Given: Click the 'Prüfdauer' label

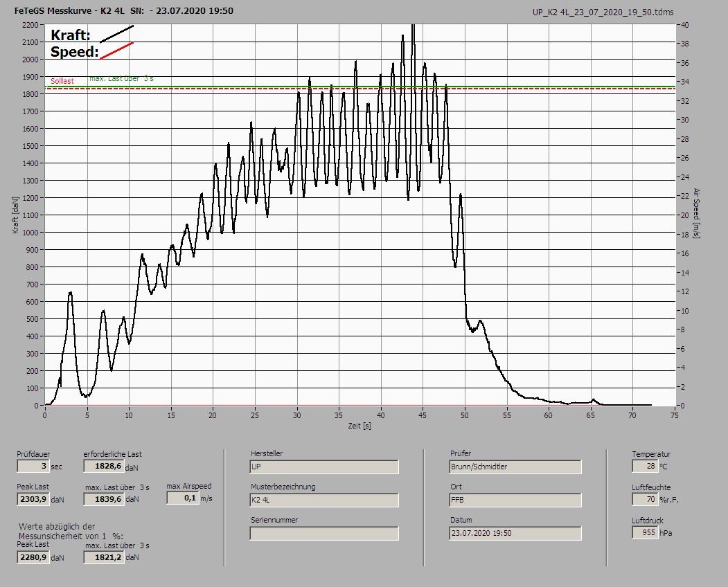Looking at the screenshot, I should pyautogui.click(x=33, y=454).
